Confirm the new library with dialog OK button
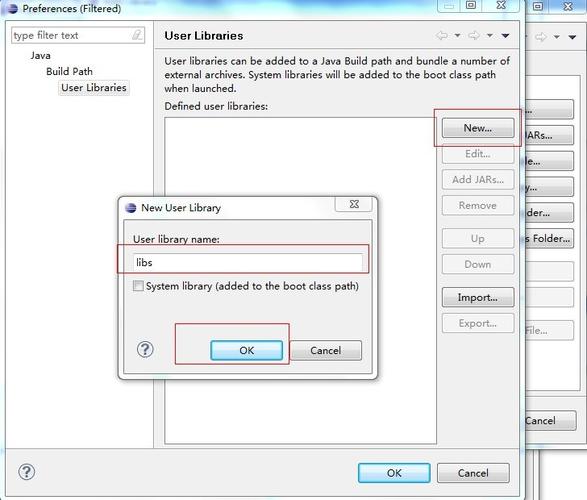 247,351
